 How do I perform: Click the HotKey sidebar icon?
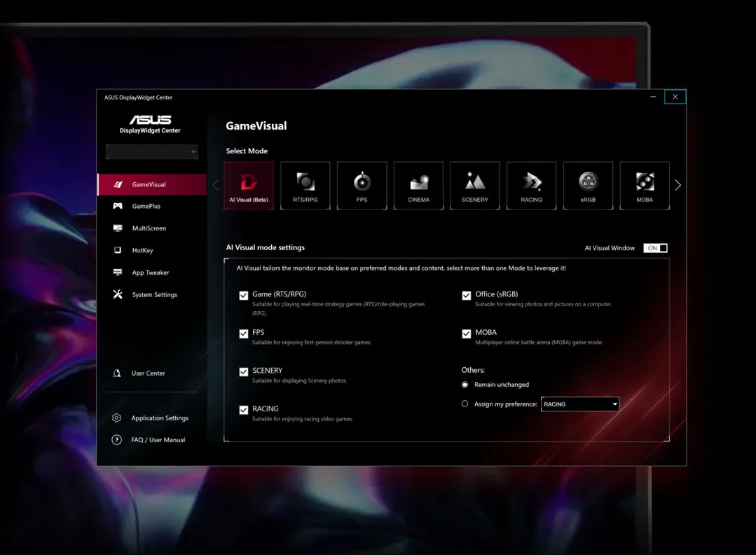pos(118,250)
